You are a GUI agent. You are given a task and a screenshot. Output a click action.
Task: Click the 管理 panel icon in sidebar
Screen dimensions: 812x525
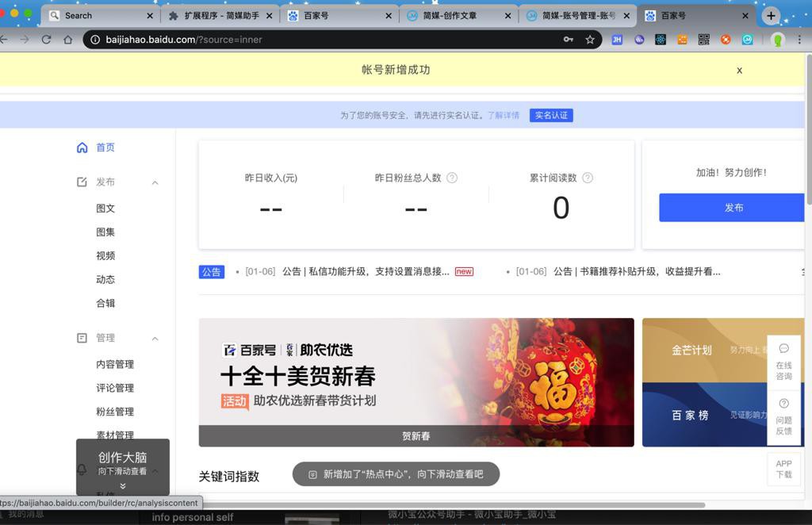(82, 338)
